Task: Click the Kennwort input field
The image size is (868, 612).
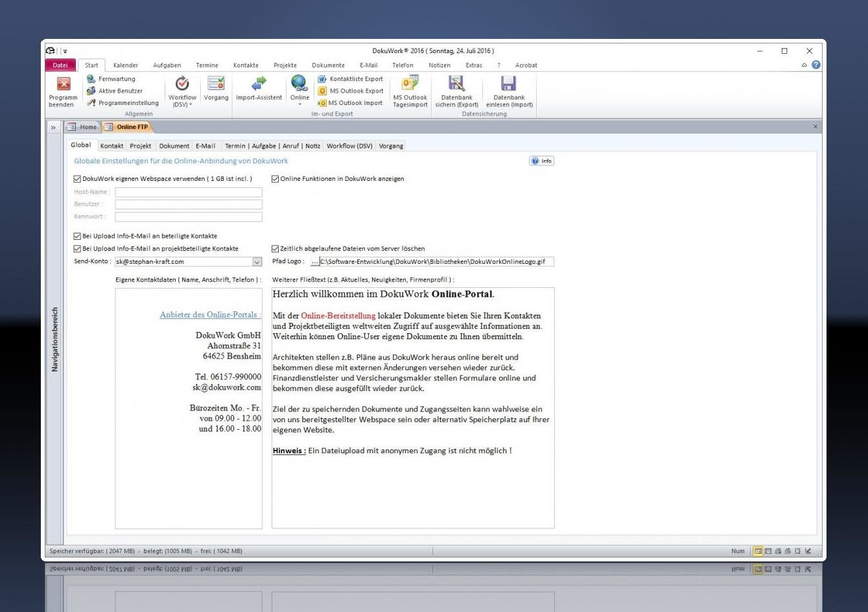Action: click(x=189, y=217)
